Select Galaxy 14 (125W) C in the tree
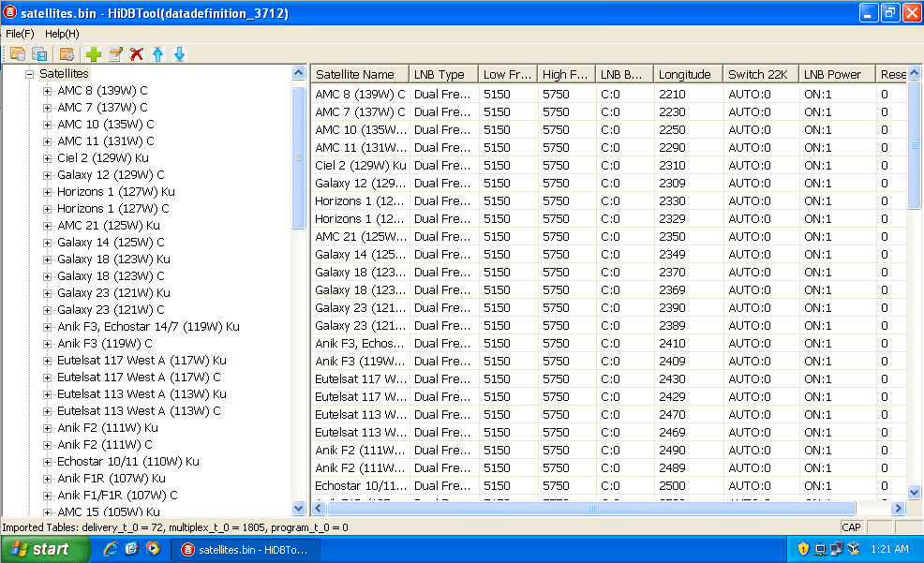This screenshot has width=924, height=563. click(x=111, y=243)
